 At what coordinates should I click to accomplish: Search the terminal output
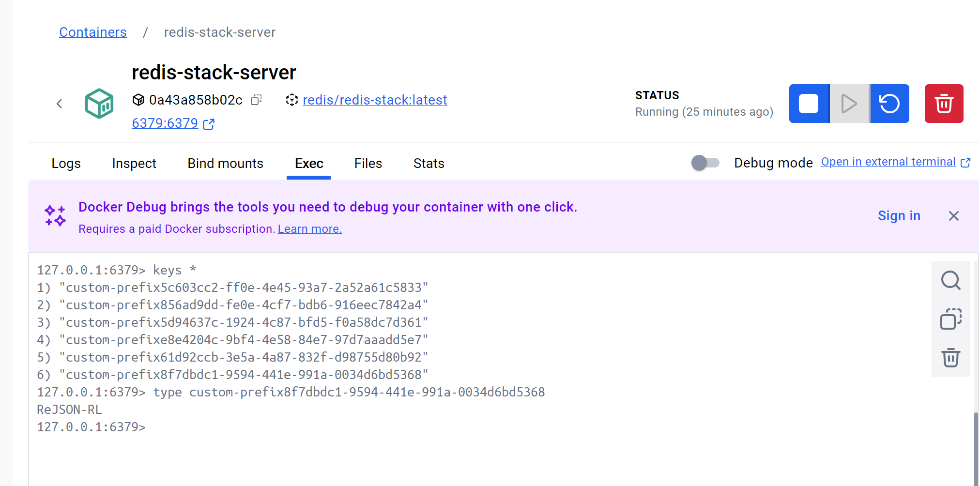point(951,280)
